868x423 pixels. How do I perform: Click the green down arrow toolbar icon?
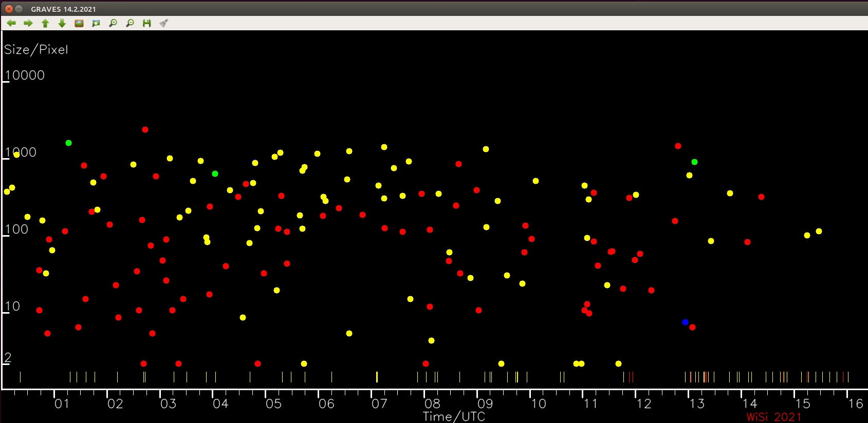(x=62, y=23)
